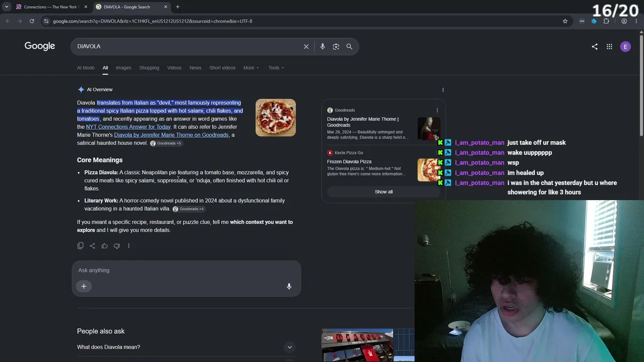This screenshot has height=362, width=644.
Task: Open the Google apps grid
Action: [609, 46]
